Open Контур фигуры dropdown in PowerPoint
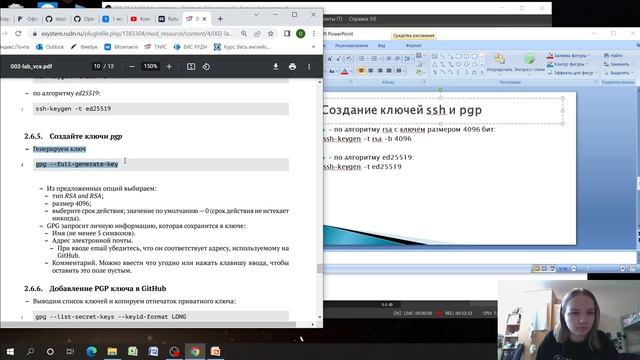The width and height of the screenshot is (640, 360). point(567,64)
